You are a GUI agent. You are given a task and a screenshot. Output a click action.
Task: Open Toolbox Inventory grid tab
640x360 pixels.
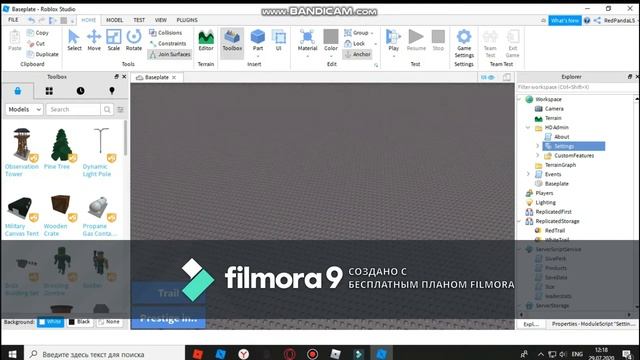(x=49, y=91)
